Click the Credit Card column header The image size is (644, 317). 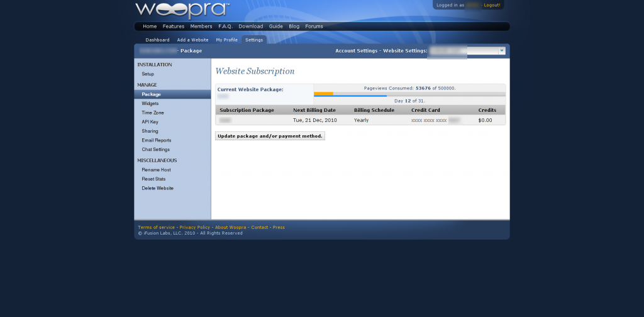point(426,110)
